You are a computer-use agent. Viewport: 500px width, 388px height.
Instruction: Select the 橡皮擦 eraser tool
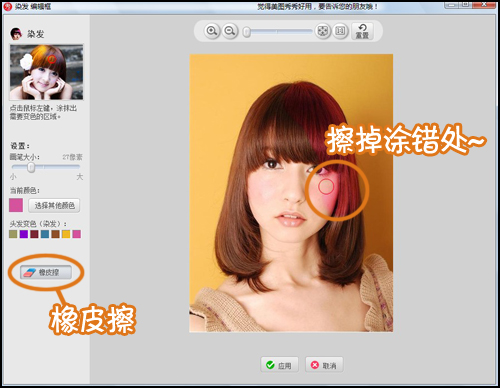coord(46,272)
